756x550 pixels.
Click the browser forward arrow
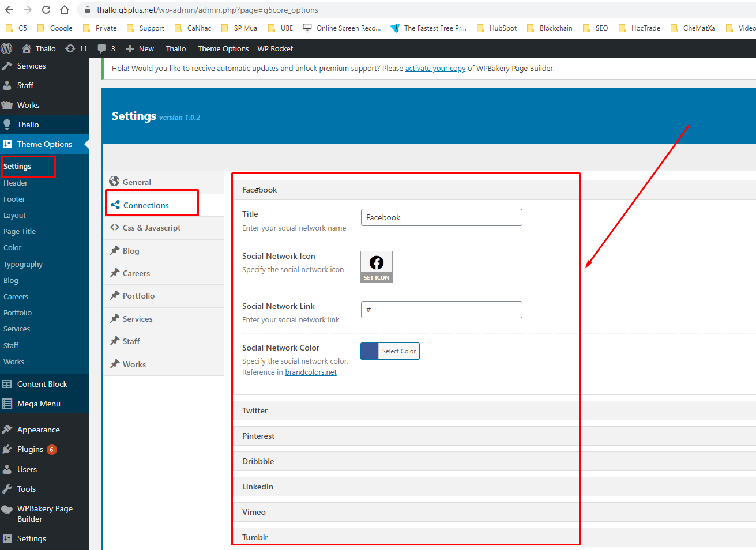[x=28, y=10]
